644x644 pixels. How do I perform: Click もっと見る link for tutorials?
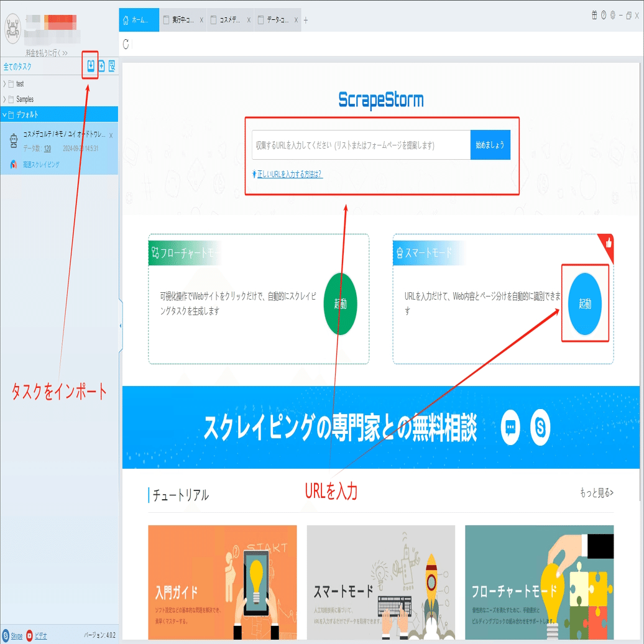[596, 492]
